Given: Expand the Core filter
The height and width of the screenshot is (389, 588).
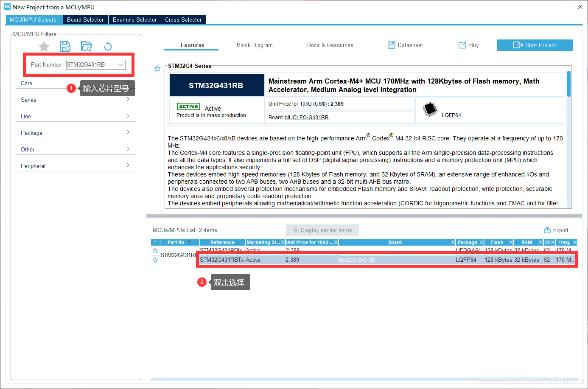Looking at the screenshot, I should pos(76,83).
